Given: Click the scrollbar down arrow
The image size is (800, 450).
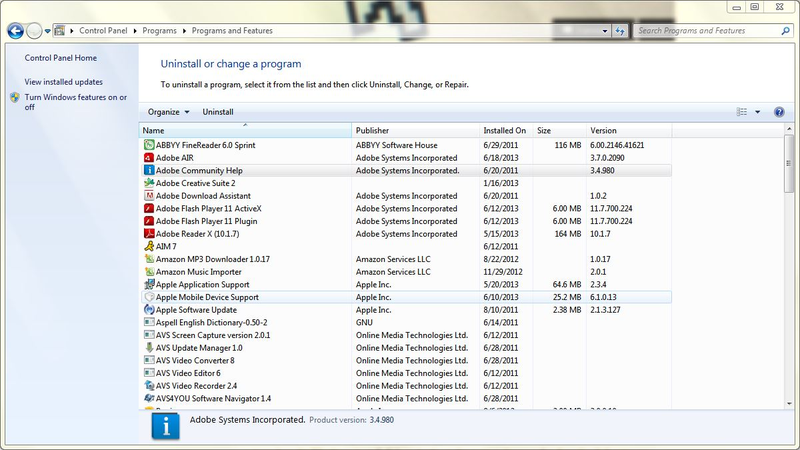Looking at the screenshot, I should 789,404.
